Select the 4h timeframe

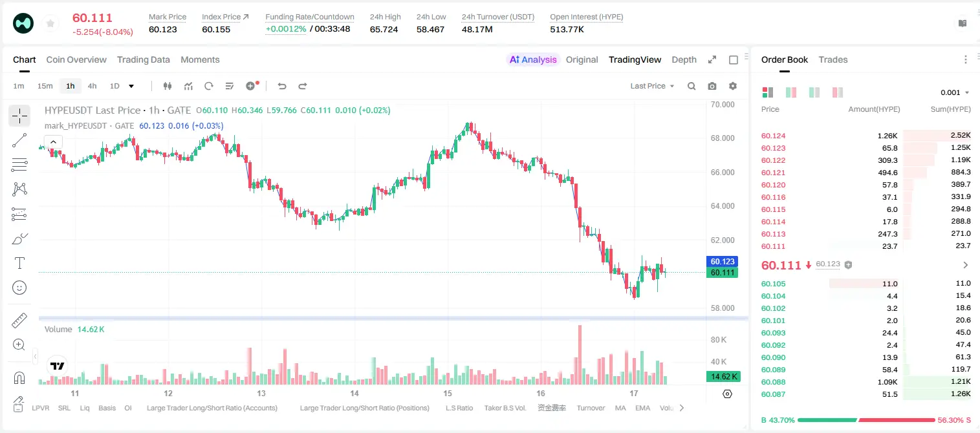click(x=92, y=86)
